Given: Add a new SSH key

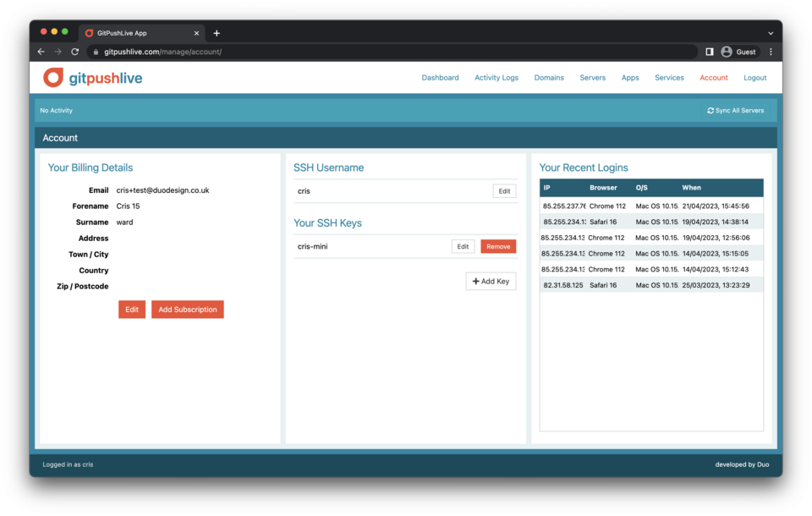Looking at the screenshot, I should click(491, 282).
